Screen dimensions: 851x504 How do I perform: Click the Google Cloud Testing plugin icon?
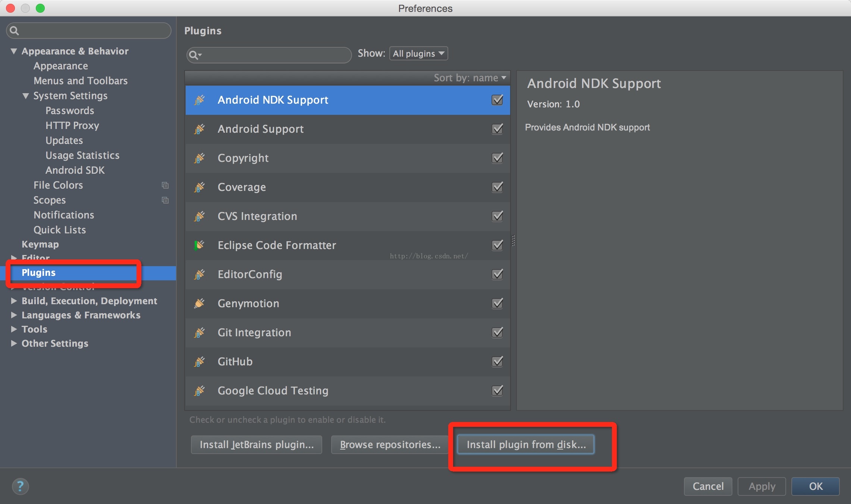tap(200, 391)
